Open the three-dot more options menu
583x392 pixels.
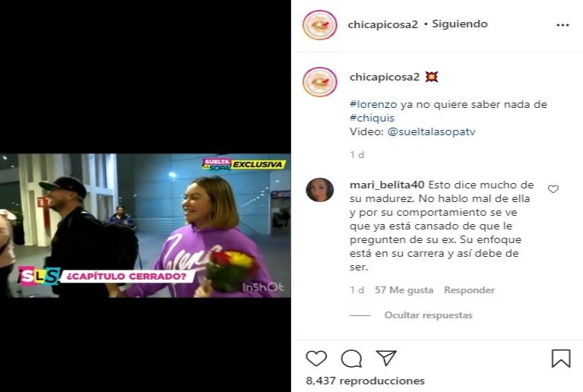point(562,25)
